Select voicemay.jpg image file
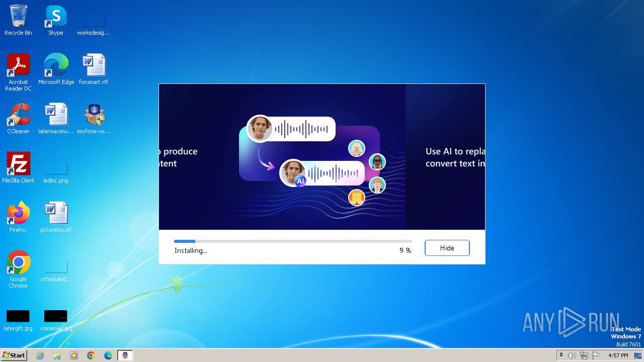Viewport: 644px width, 362px height. pos(56,320)
